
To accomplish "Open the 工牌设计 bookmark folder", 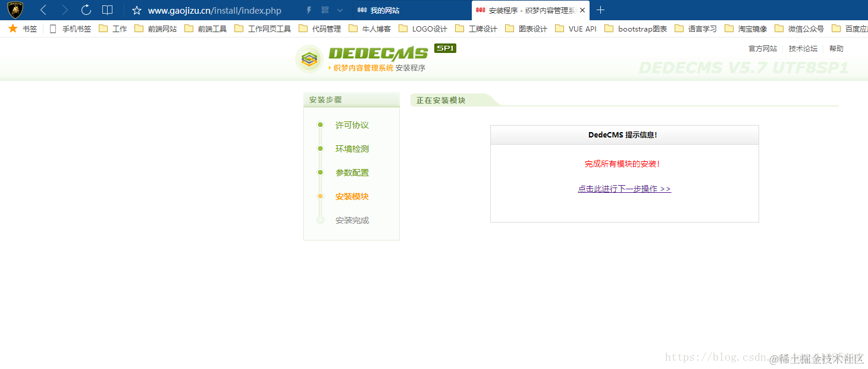I will coord(477,29).
